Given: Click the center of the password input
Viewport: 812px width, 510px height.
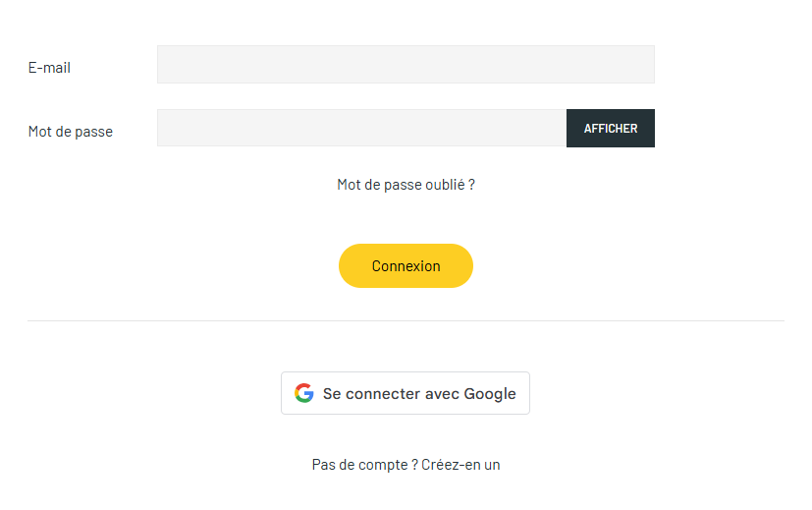Looking at the screenshot, I should coord(361,129).
